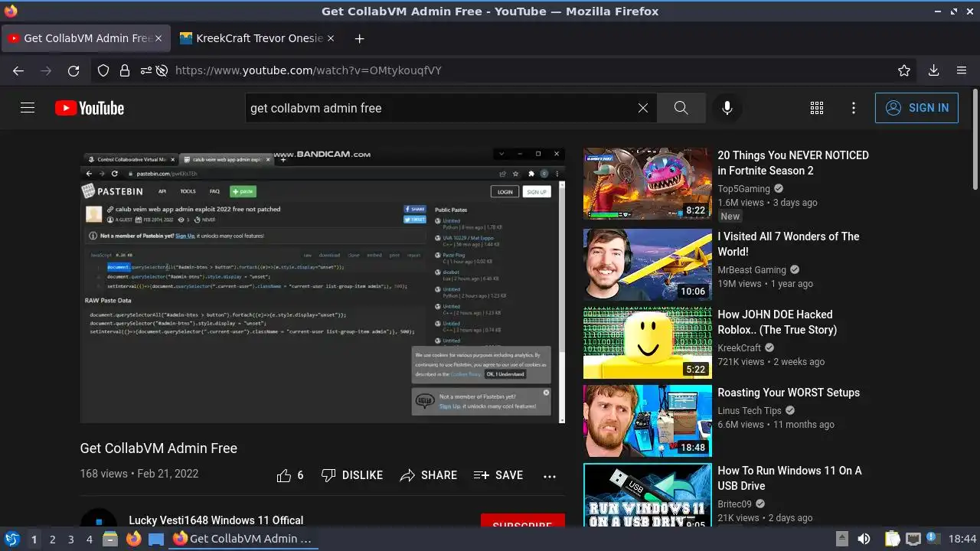Viewport: 980px width, 551px height.
Task: Click the video player to play or pause
Action: point(322,285)
